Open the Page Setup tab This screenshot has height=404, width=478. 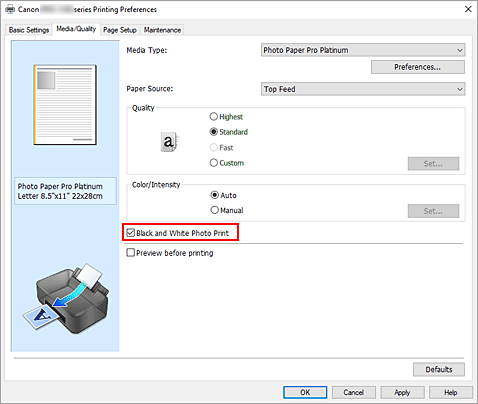[x=120, y=30]
